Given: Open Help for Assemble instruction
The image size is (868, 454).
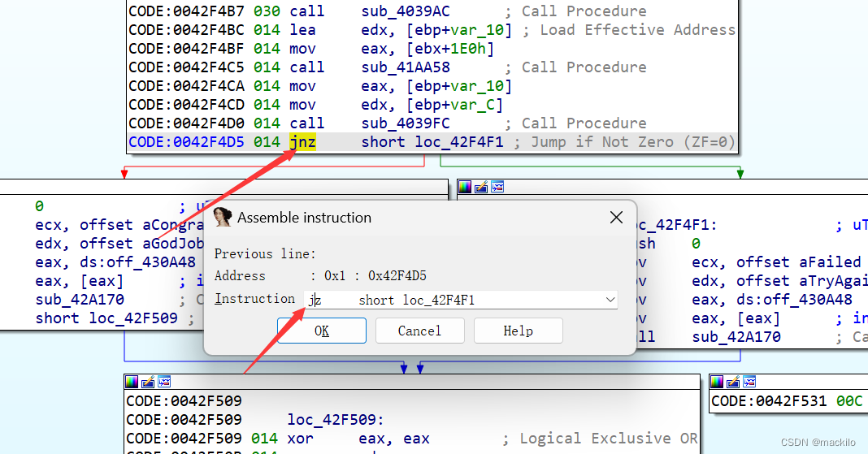Looking at the screenshot, I should tap(519, 331).
